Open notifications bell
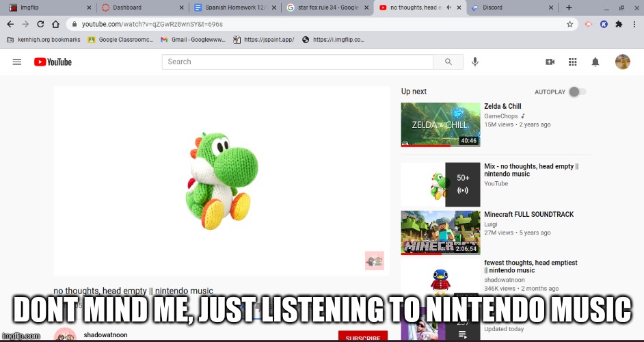 (595, 62)
